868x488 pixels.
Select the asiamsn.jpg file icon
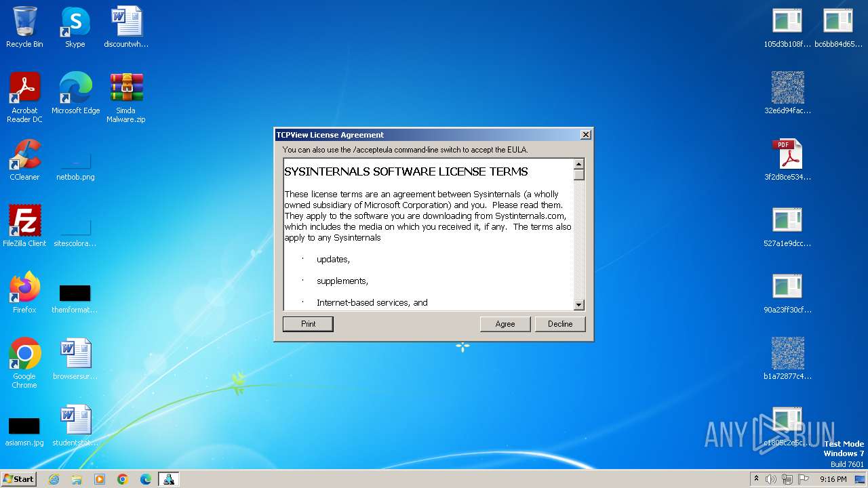point(24,431)
